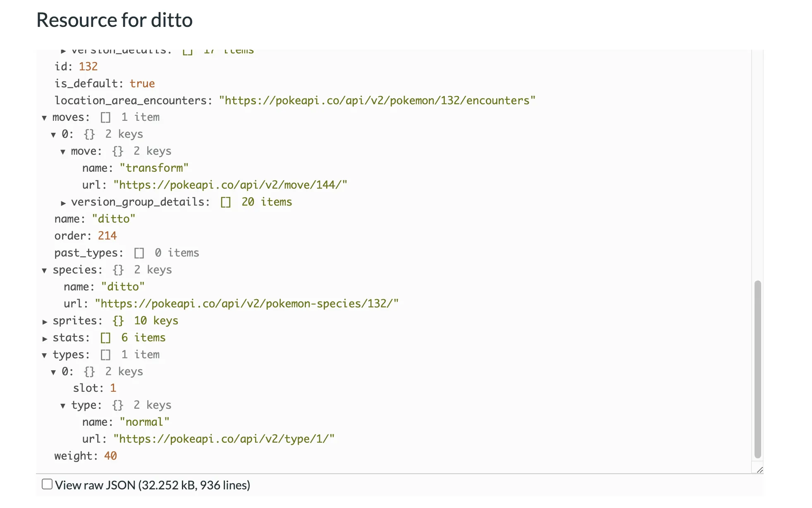
Task: Click the resize handle of JSON panel
Action: click(759, 470)
